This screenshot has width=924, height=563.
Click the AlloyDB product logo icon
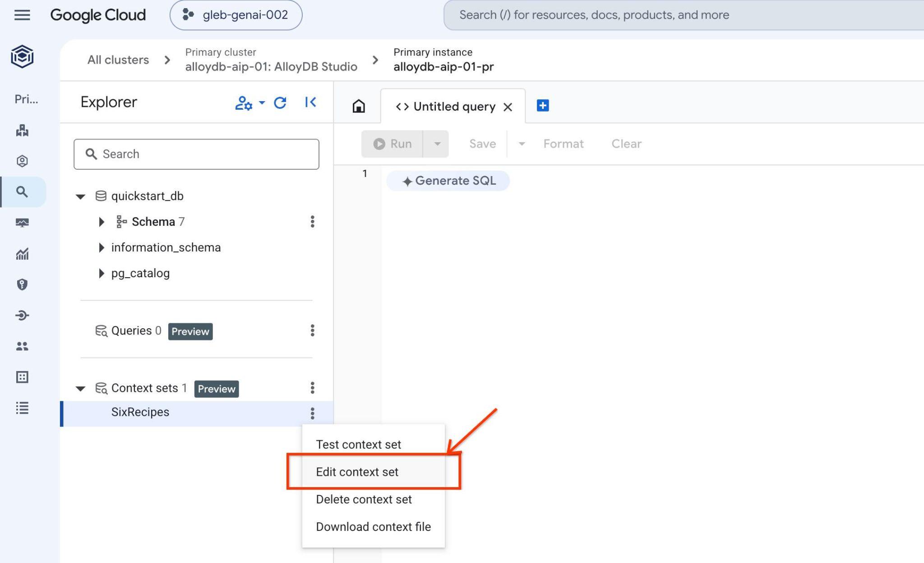point(22,56)
